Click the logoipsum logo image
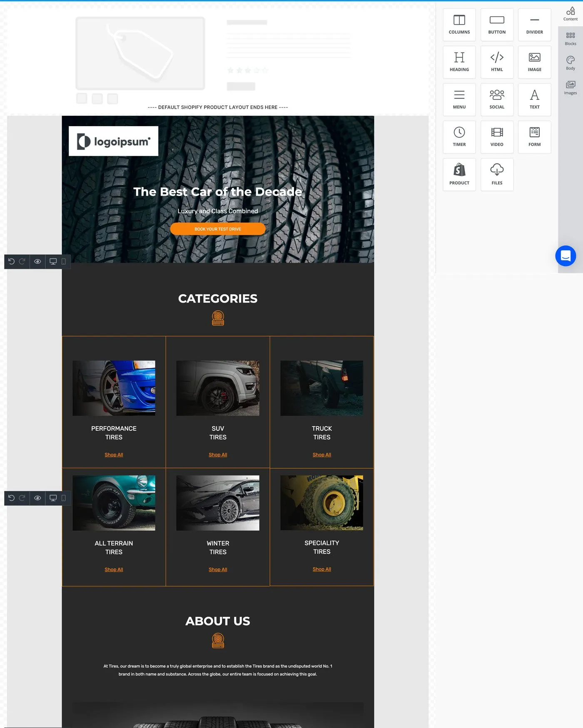The height and width of the screenshot is (728, 583). coord(113,141)
